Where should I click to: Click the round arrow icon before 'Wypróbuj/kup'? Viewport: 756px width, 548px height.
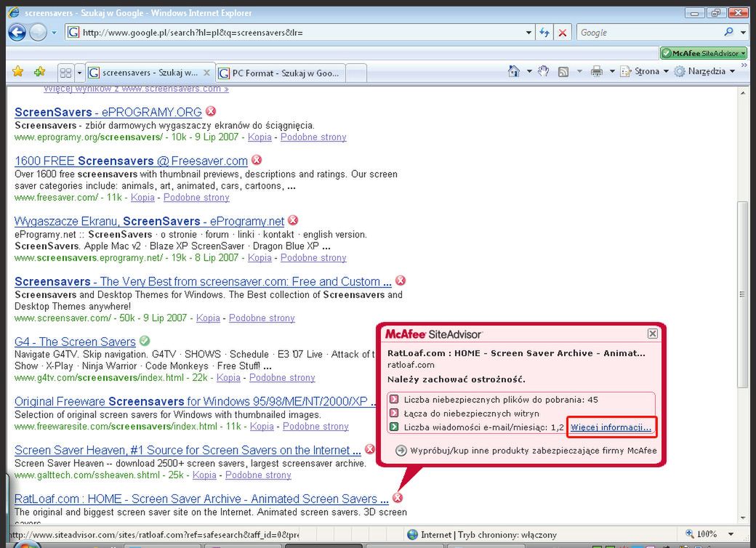[x=401, y=451]
